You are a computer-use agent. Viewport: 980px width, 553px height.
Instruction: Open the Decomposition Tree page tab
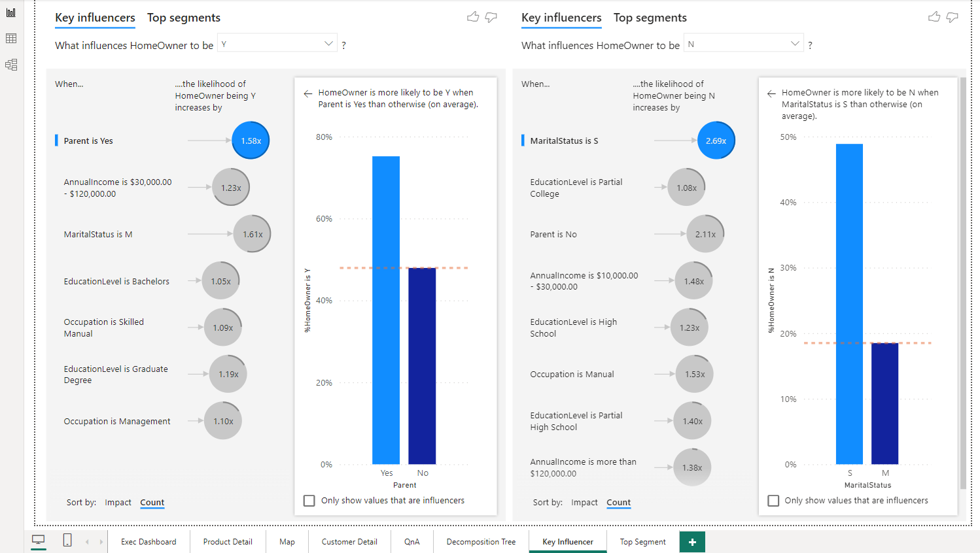[x=481, y=542]
